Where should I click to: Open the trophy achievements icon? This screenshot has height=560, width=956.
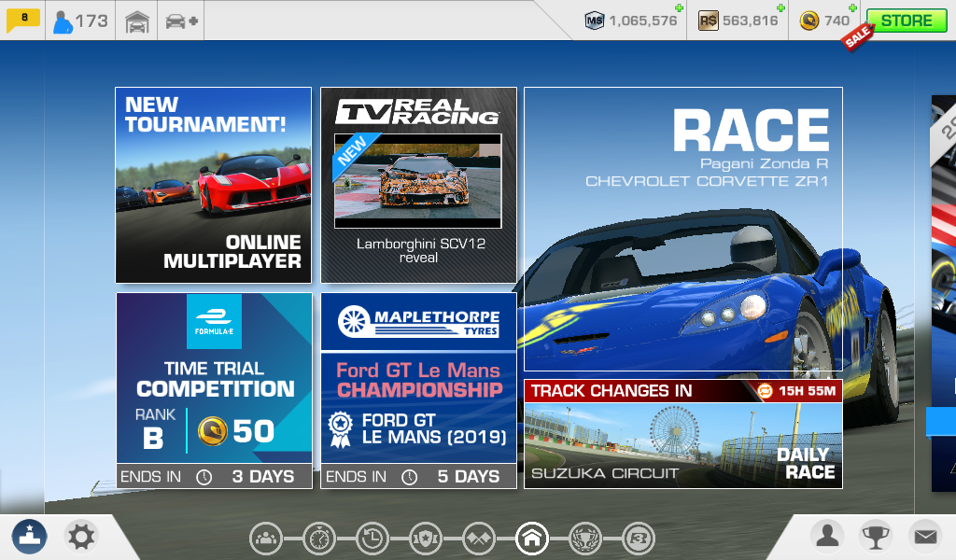tap(876, 537)
